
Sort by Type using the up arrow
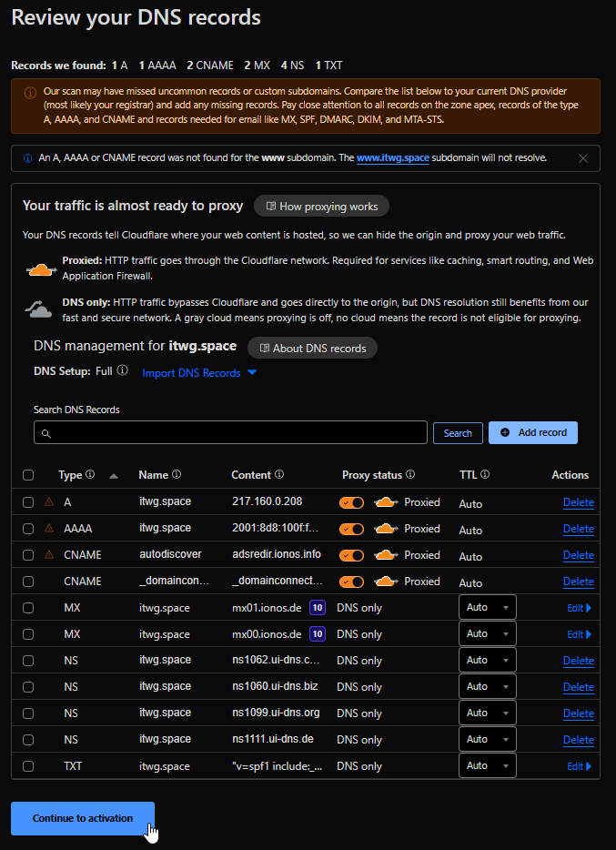tap(113, 476)
